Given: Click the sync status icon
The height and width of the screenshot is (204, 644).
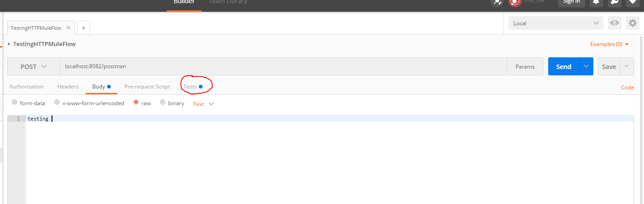Looking at the screenshot, I should click(x=515, y=2).
